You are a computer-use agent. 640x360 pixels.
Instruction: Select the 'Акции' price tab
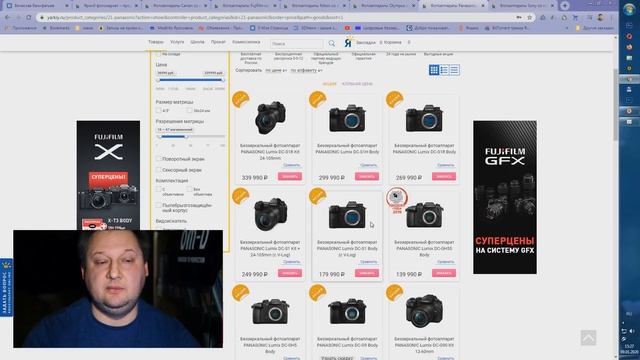point(329,84)
